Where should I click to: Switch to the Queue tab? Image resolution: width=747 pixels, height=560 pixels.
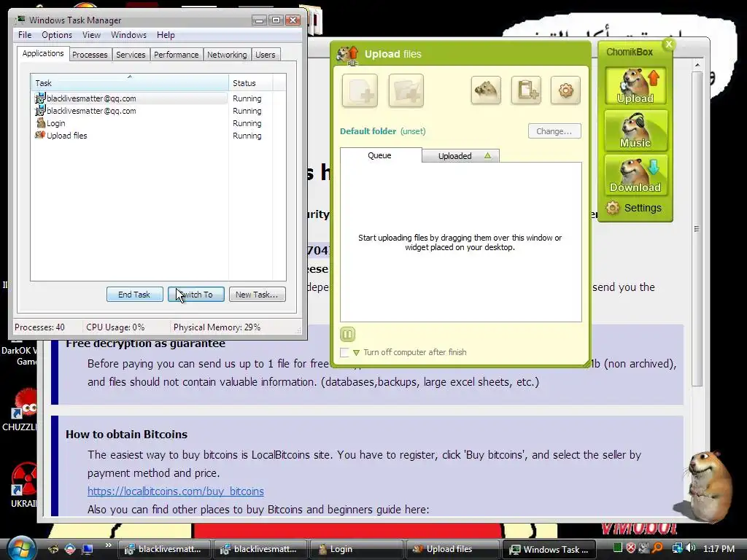380,155
